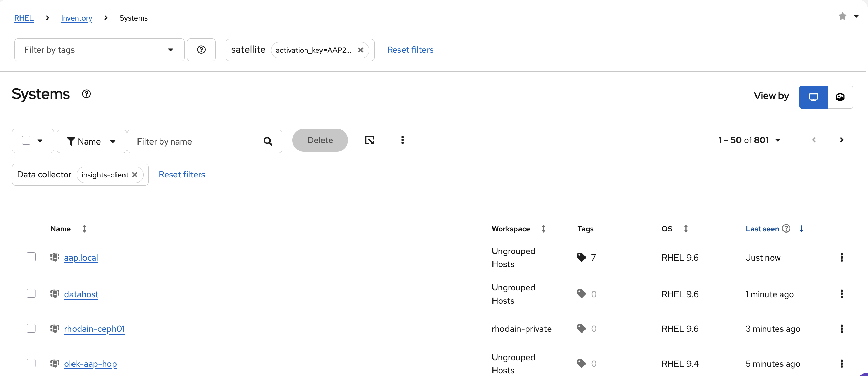Viewport: 868px width, 376px height.
Task: Select the rhodain-ceph01 row checkbox
Action: [31, 328]
